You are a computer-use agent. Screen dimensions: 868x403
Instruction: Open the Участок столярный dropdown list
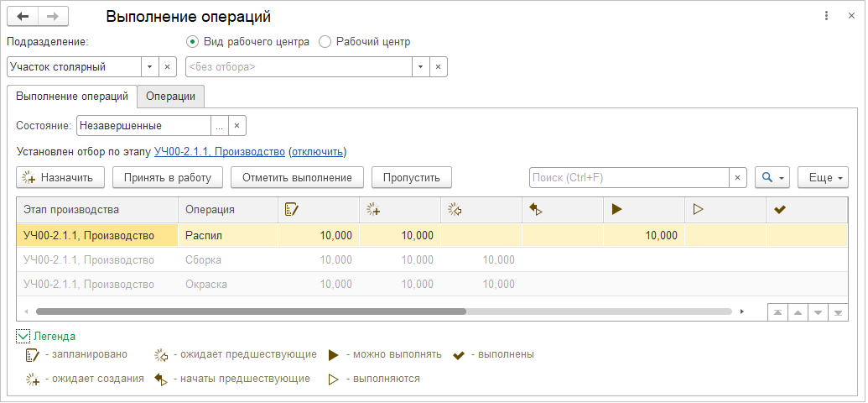[149, 66]
